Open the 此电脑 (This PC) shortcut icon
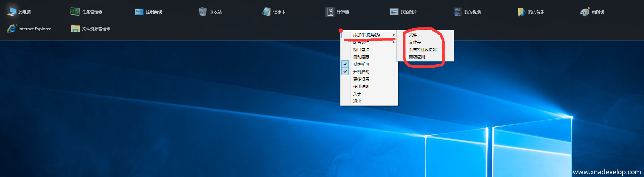 point(12,12)
